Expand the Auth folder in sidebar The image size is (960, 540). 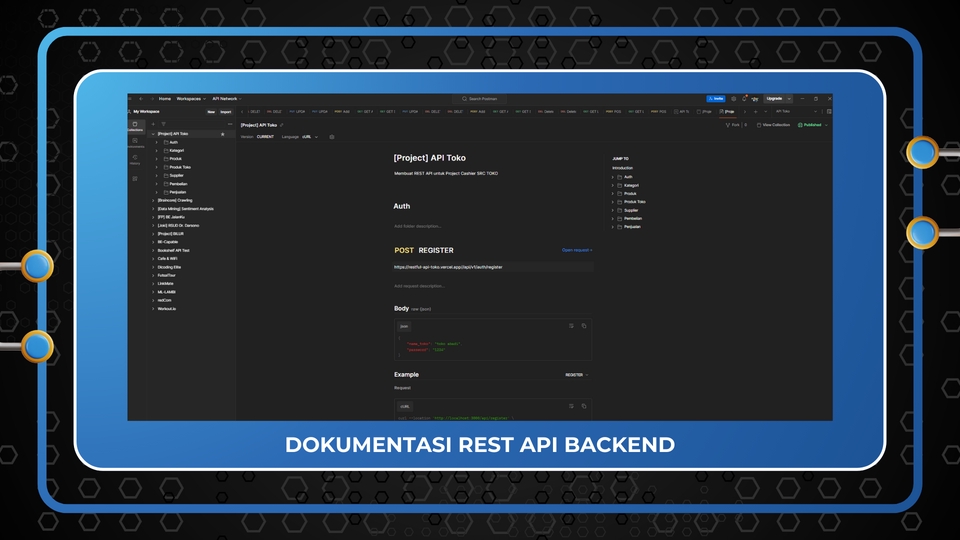point(157,142)
